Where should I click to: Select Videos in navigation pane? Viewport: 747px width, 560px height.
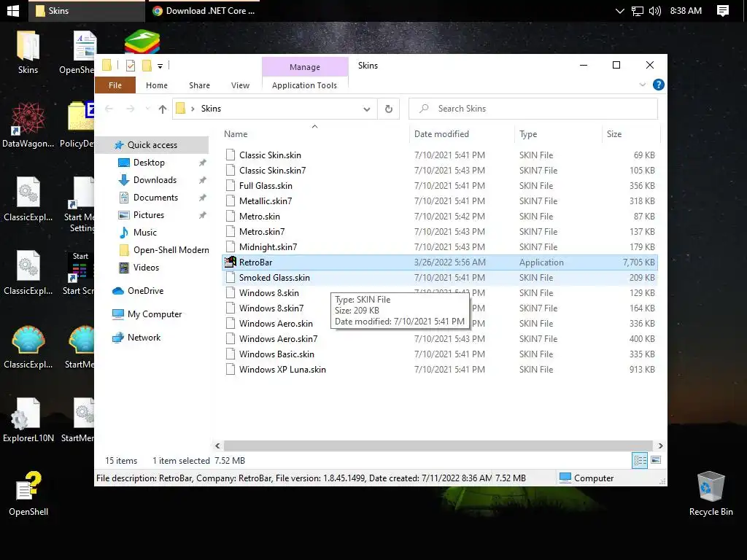tap(146, 268)
